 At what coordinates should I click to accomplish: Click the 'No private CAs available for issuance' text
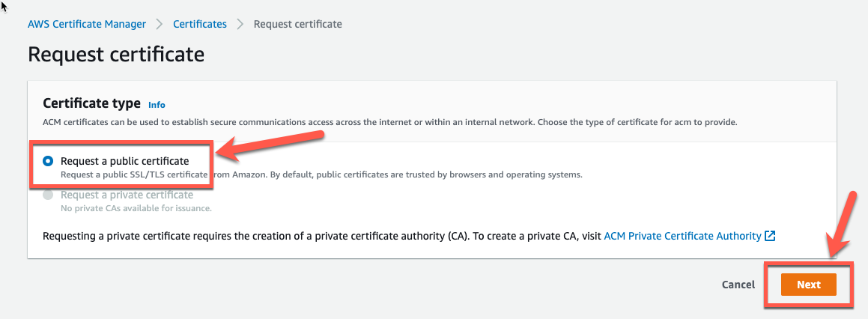[136, 209]
